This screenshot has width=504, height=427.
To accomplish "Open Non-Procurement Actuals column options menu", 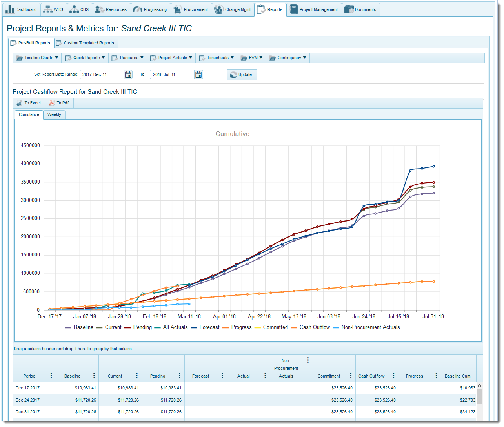I will 307,360.
